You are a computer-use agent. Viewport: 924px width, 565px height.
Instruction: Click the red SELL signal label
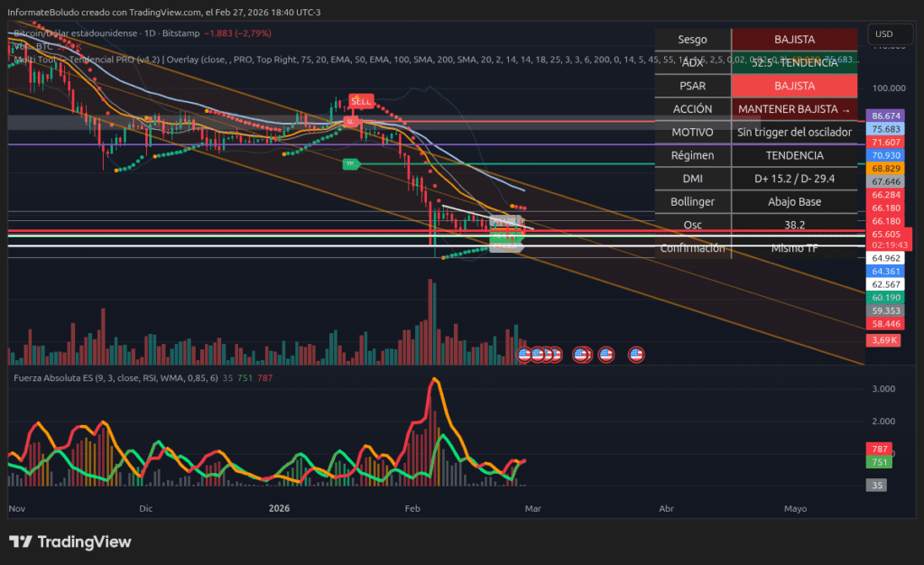point(360,102)
